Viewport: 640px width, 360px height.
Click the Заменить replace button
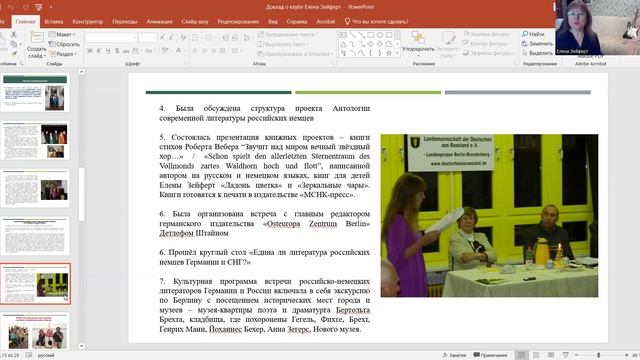[537, 43]
